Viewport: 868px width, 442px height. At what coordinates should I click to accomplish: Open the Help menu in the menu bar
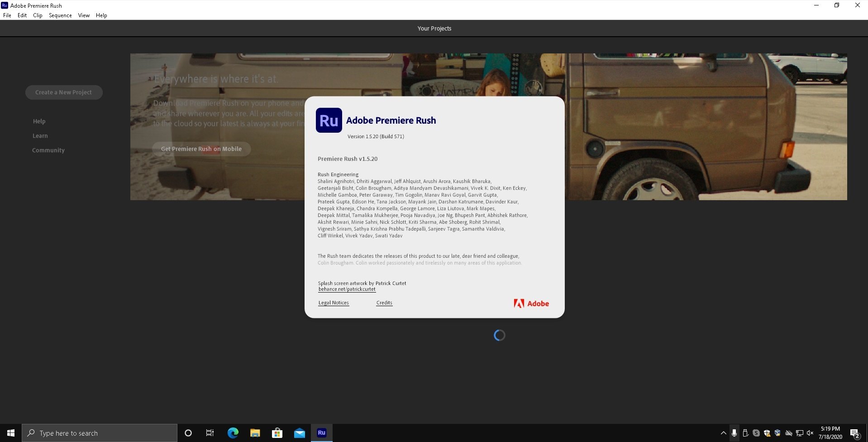(101, 15)
